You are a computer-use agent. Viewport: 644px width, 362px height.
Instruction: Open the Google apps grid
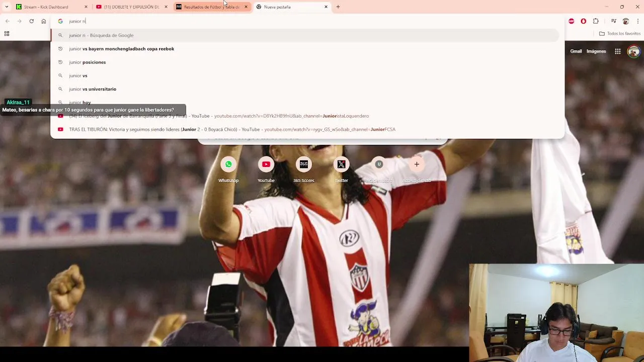click(x=618, y=51)
